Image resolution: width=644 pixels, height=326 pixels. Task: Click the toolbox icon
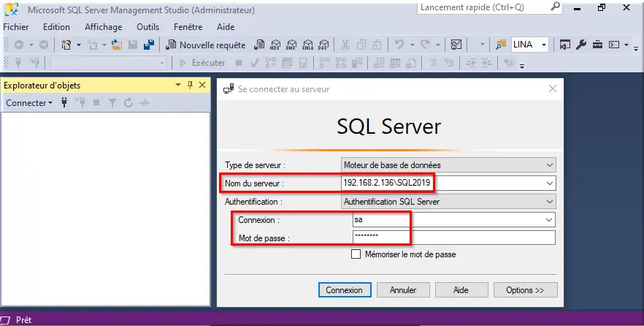click(x=597, y=45)
